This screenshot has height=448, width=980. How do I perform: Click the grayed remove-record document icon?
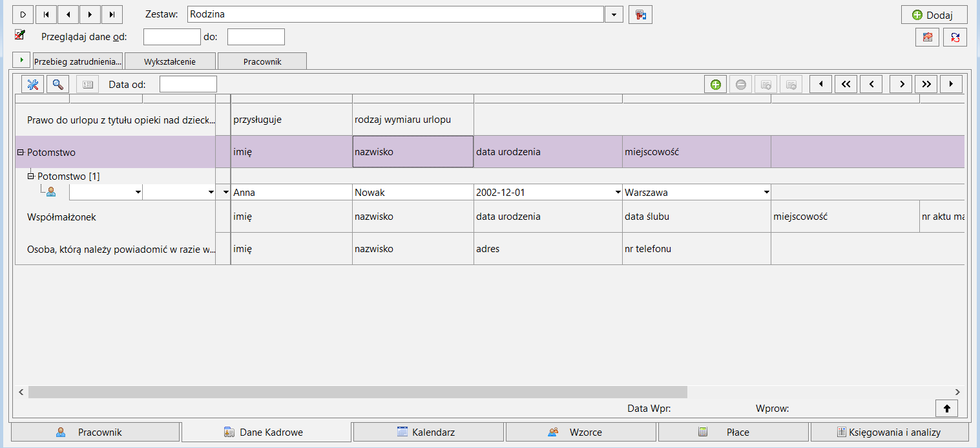pyautogui.click(x=791, y=84)
